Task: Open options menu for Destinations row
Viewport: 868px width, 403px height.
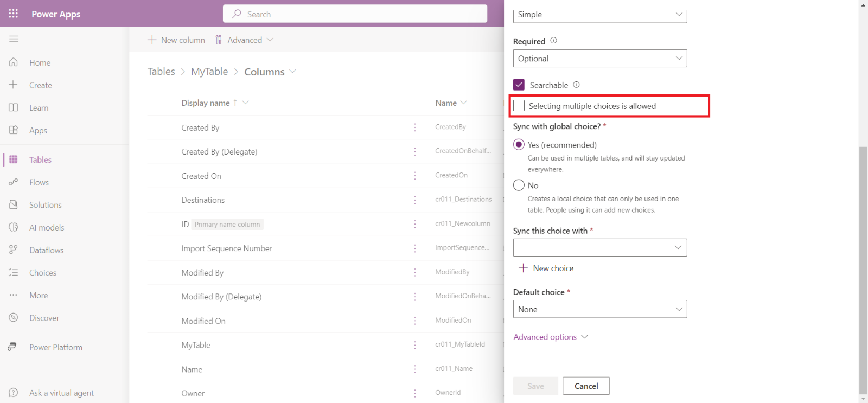Action: [x=415, y=200]
